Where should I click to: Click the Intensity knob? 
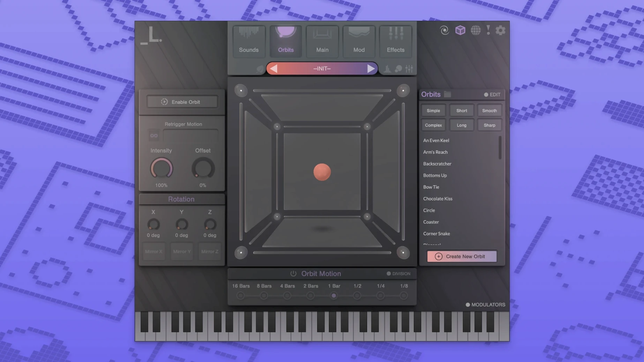pos(162,169)
